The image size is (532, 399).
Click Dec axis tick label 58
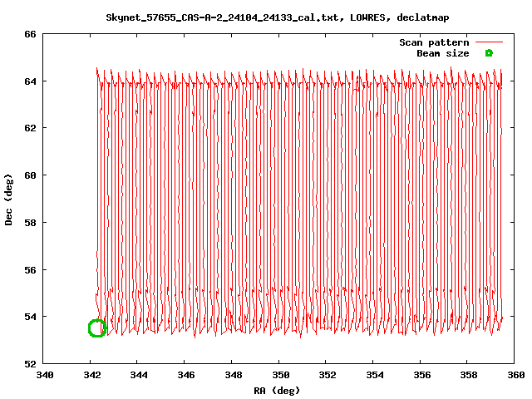(x=30, y=223)
